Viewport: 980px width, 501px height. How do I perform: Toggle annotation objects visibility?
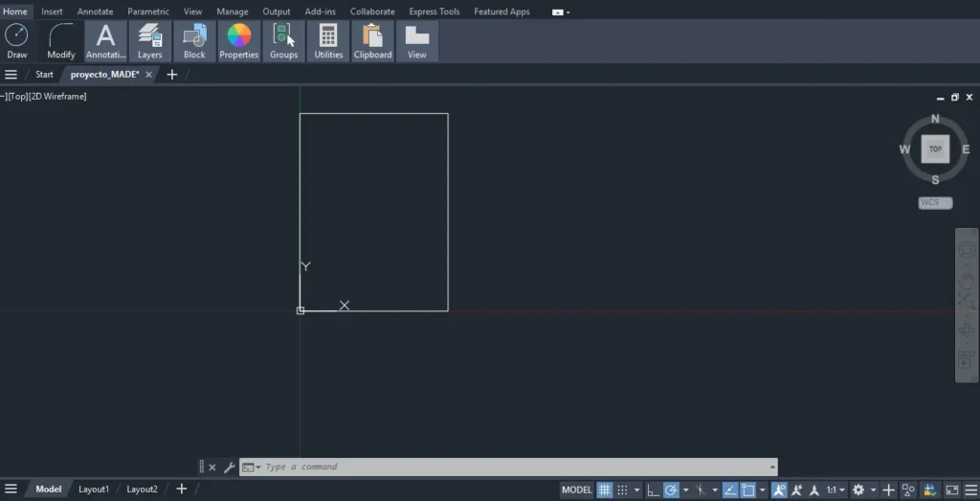coord(781,490)
